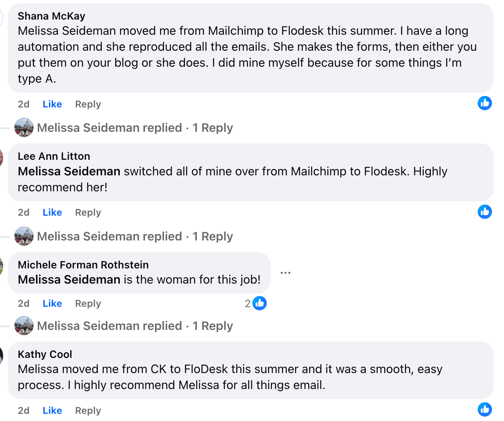Viewport: 504px width, 421px height.
Task: Like Michele Forman Rothstein's comment
Action: pyautogui.click(x=52, y=304)
